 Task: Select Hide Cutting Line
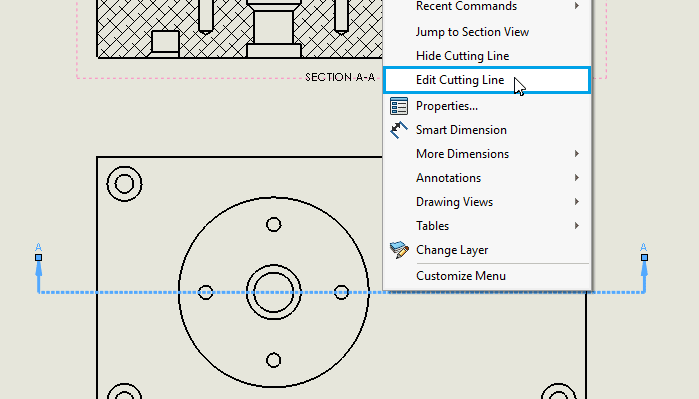coord(487,56)
